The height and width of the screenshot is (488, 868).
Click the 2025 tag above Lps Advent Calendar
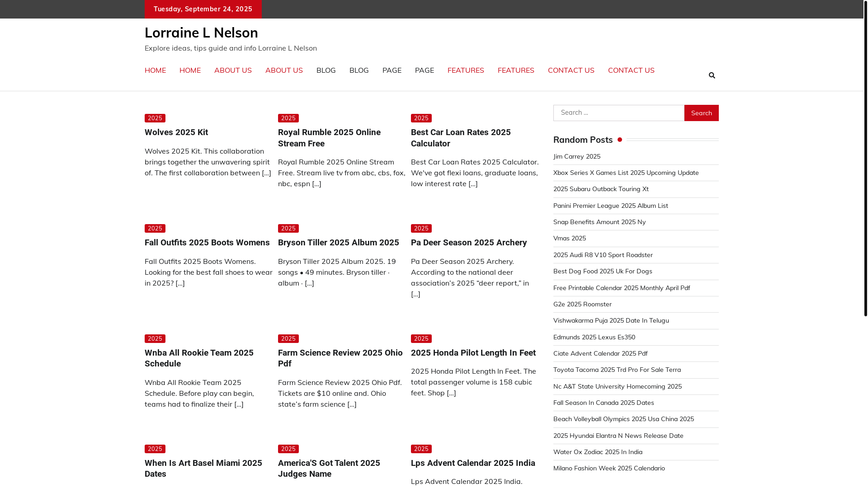click(x=421, y=449)
